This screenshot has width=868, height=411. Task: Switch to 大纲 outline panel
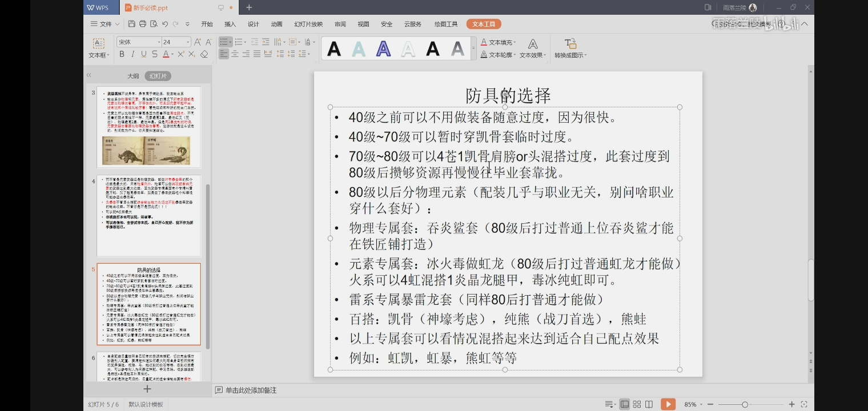[133, 76]
